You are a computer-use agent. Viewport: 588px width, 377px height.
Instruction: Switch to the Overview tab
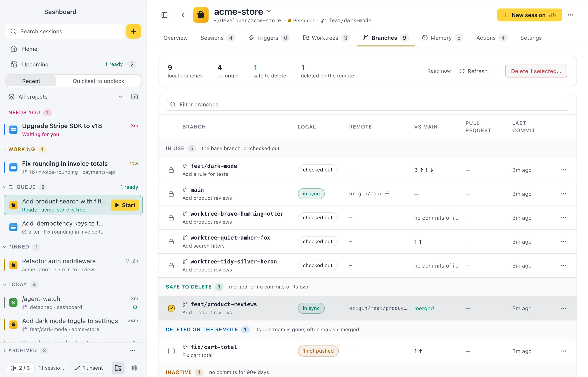point(175,38)
